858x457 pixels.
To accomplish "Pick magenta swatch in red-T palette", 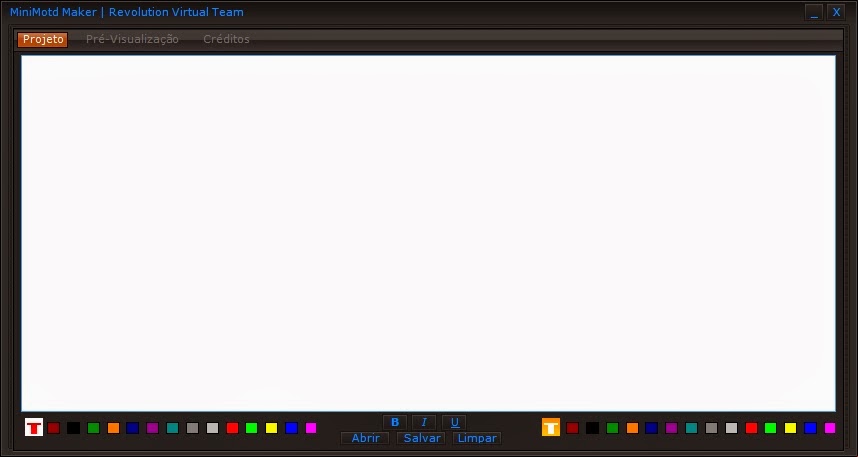I will pyautogui.click(x=311, y=428).
